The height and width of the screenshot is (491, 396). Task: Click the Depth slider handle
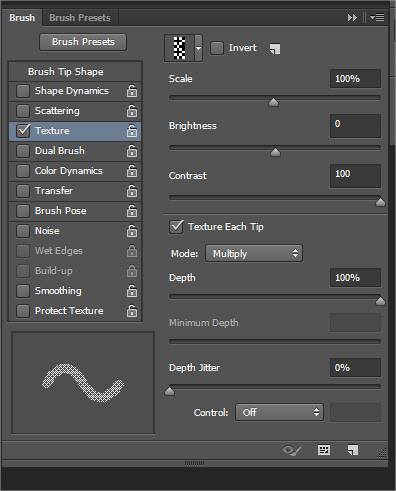click(x=380, y=301)
